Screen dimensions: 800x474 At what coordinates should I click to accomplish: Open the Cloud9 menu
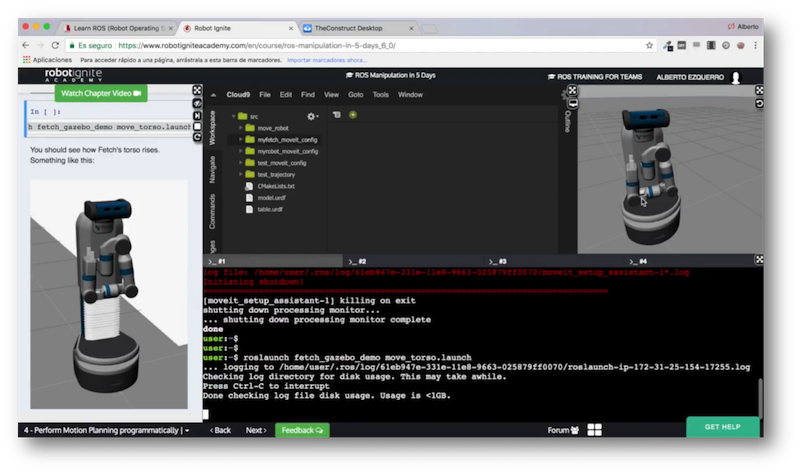238,95
